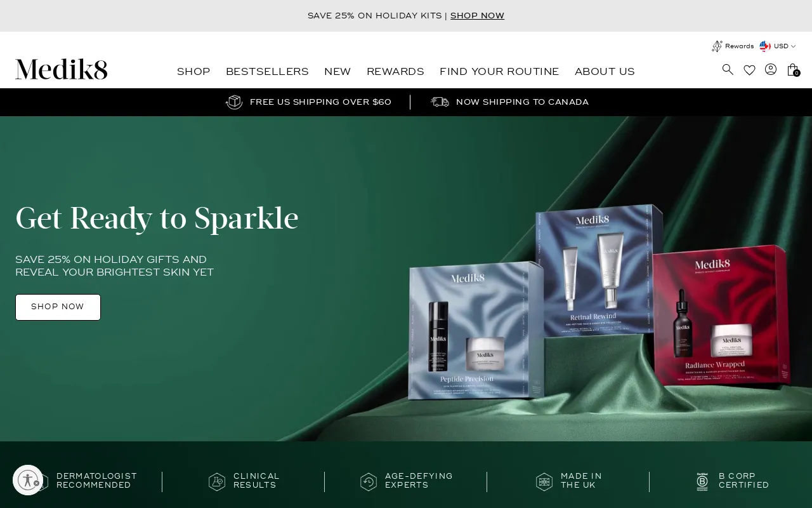Select the Radiance Wrapped gift box image

(723, 316)
